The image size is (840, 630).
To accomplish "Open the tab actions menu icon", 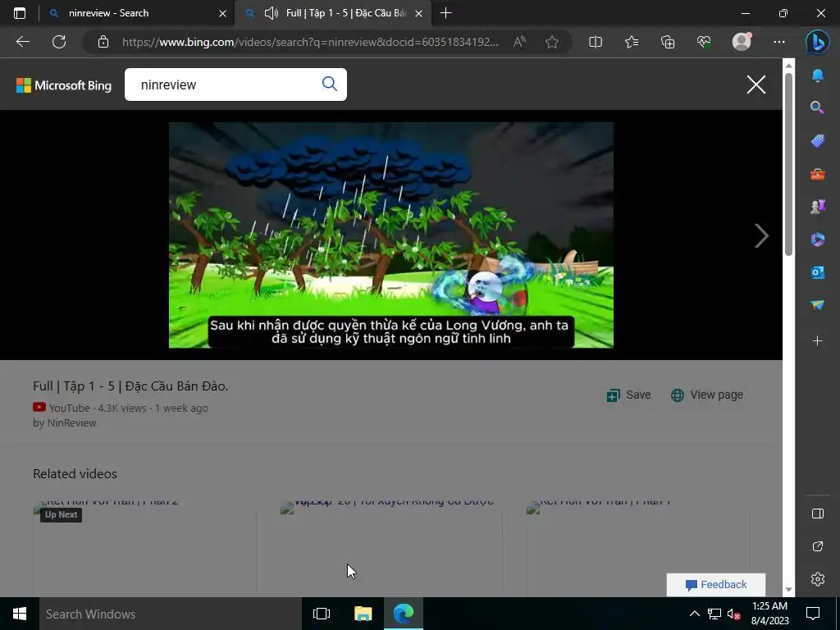I will (x=20, y=13).
